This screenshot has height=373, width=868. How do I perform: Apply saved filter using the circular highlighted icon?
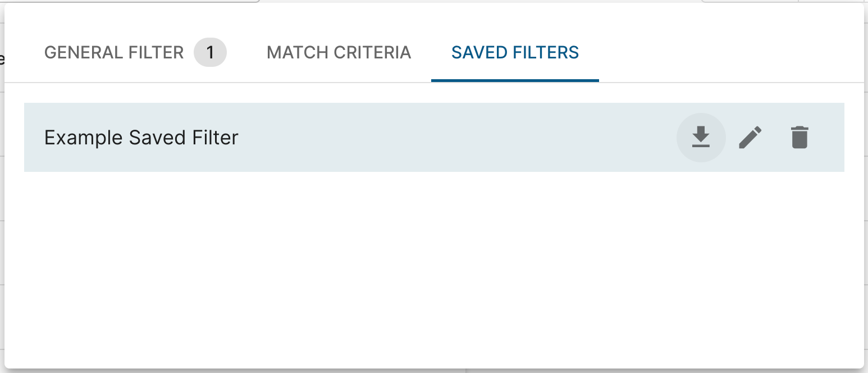(701, 137)
